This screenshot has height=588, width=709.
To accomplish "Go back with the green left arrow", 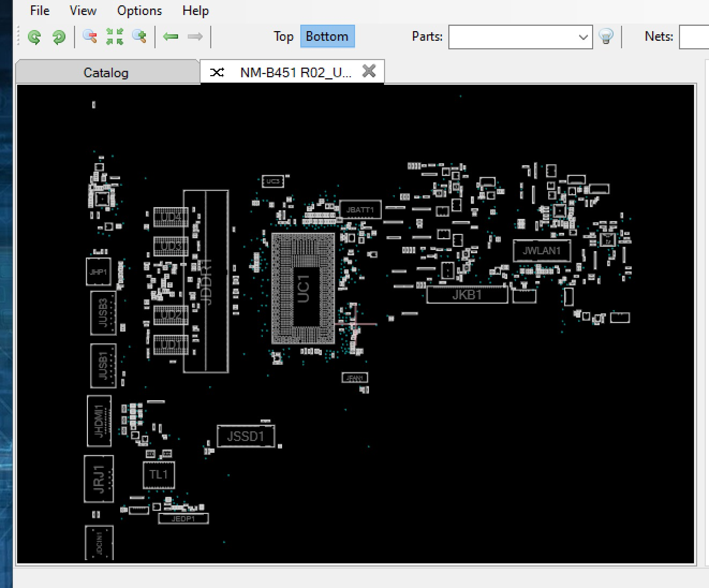I will pos(171,37).
